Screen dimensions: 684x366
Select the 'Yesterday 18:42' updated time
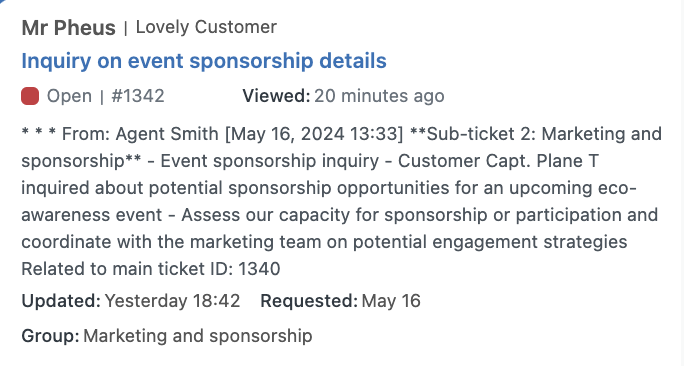pyautogui.click(x=173, y=301)
